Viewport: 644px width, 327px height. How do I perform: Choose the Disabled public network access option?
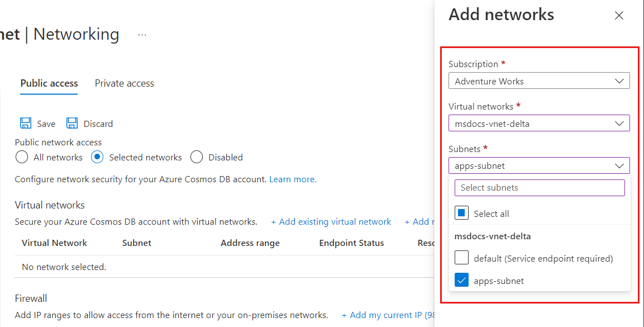[196, 157]
